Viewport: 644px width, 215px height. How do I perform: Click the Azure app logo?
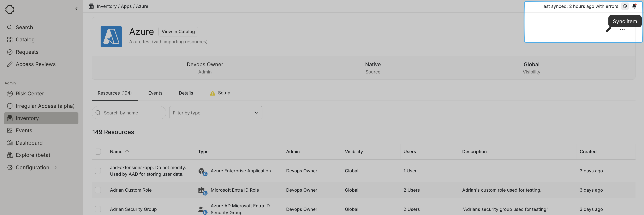pyautogui.click(x=111, y=36)
